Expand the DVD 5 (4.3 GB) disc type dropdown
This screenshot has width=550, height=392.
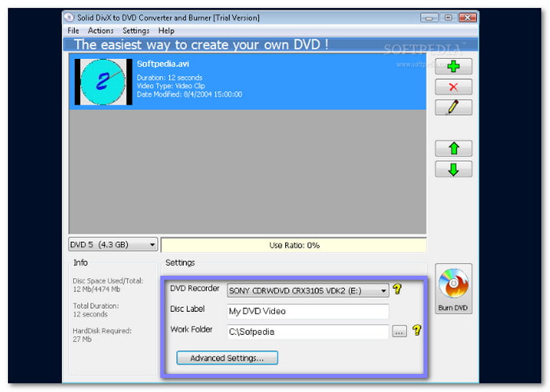coord(113,244)
